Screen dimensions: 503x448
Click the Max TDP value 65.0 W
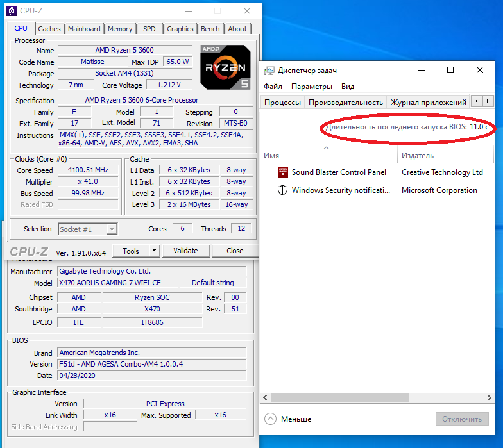(x=177, y=62)
